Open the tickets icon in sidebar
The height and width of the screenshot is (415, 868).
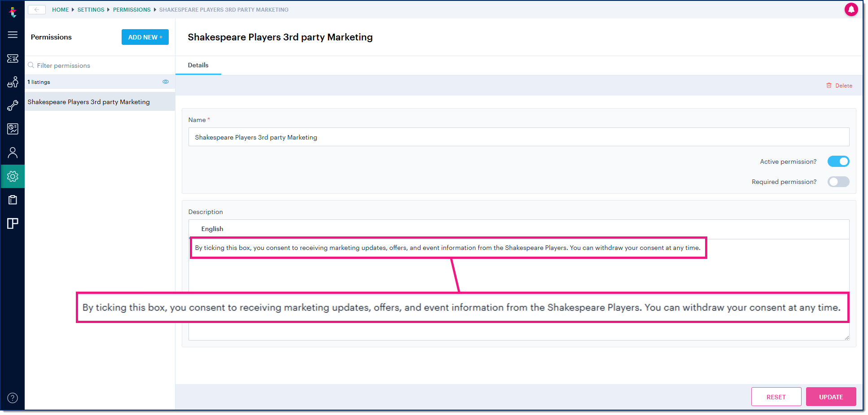pos(13,58)
